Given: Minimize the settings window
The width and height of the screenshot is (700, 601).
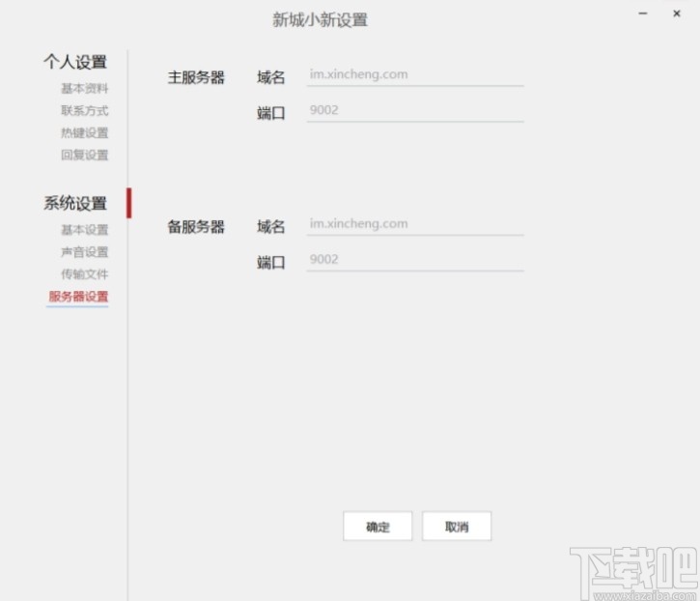Looking at the screenshot, I should tap(643, 14).
